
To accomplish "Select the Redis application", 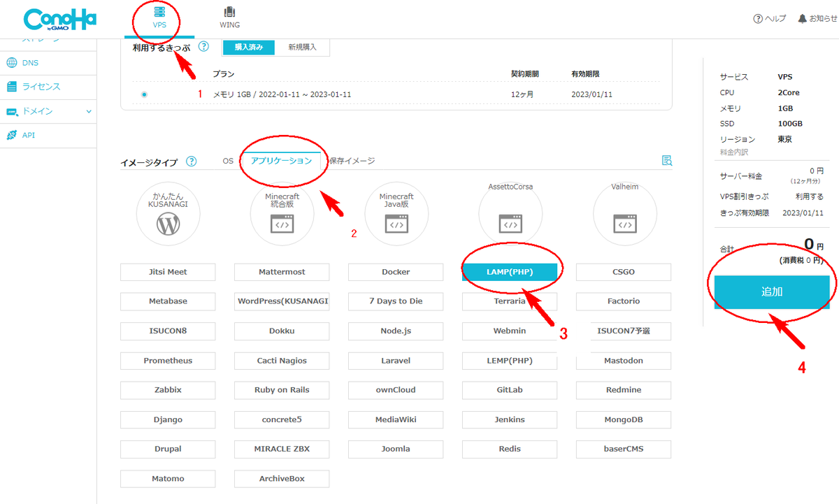I will coord(510,449).
